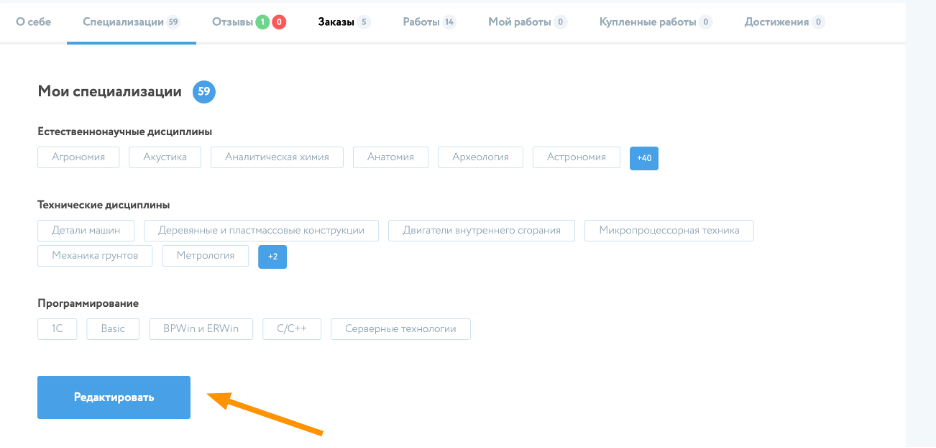Select the «Агрономия» specialization tag
The height and width of the screenshot is (448, 936).
[78, 157]
